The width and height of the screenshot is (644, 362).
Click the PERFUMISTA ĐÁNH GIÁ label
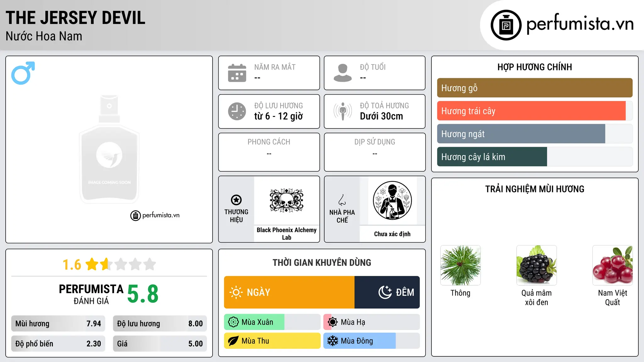click(91, 294)
